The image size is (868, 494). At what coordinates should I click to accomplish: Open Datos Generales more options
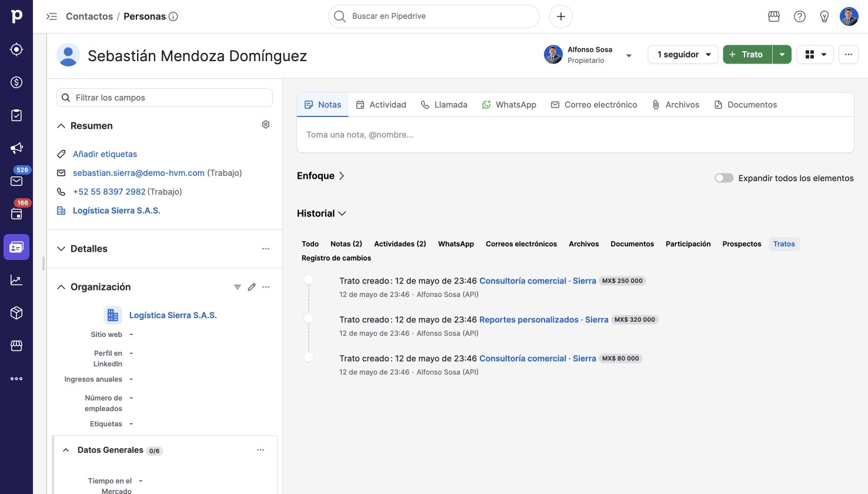click(261, 450)
